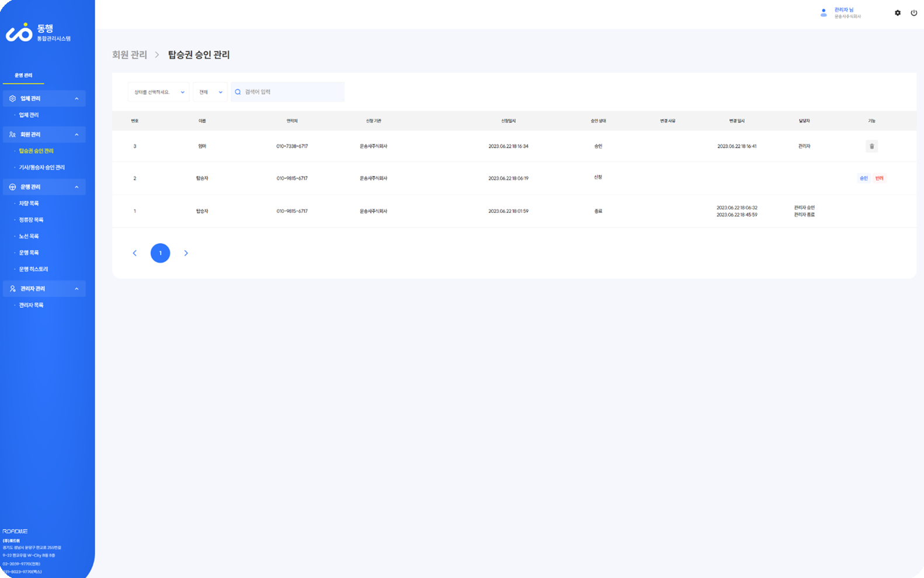
Task: Click the 이름 column header
Action: [202, 121]
